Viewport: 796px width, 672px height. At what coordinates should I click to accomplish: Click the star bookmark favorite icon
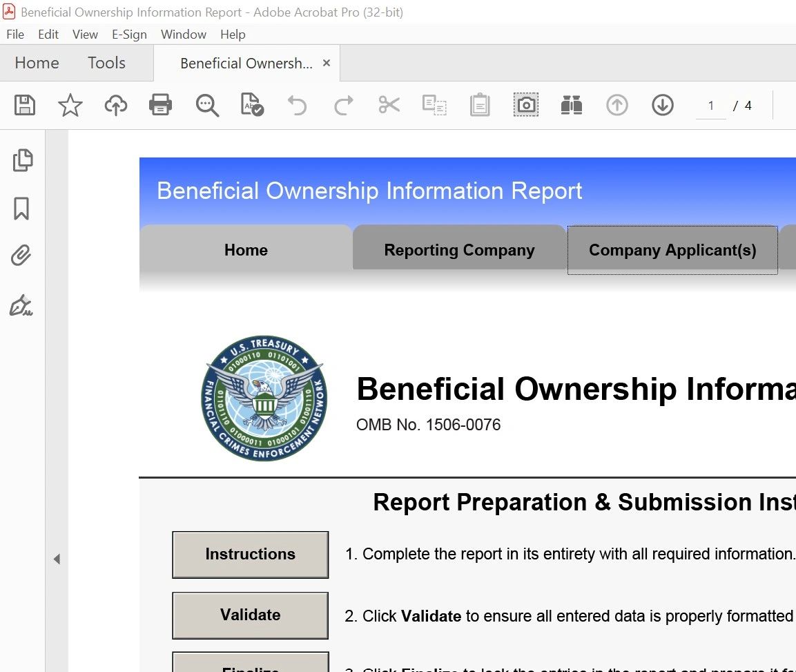click(70, 105)
